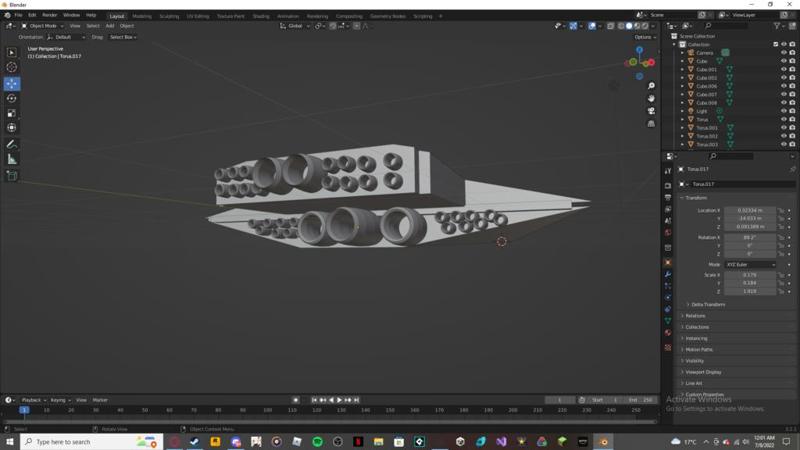Viewport: 800px width, 450px height.
Task: Click the Scale Z value field
Action: [x=750, y=291]
